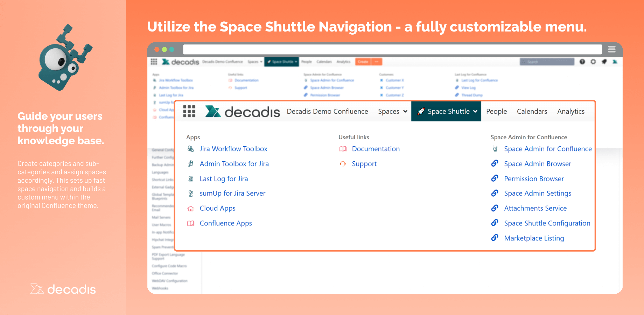Select PDF Export Language Support in sidebar

[x=168, y=257]
